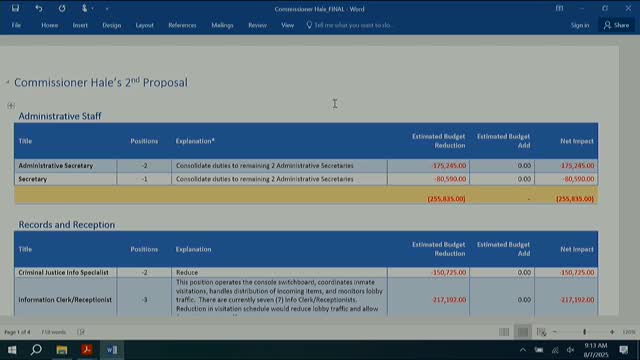Click the zoom slider handle
The image size is (640, 360).
pyautogui.click(x=584, y=332)
